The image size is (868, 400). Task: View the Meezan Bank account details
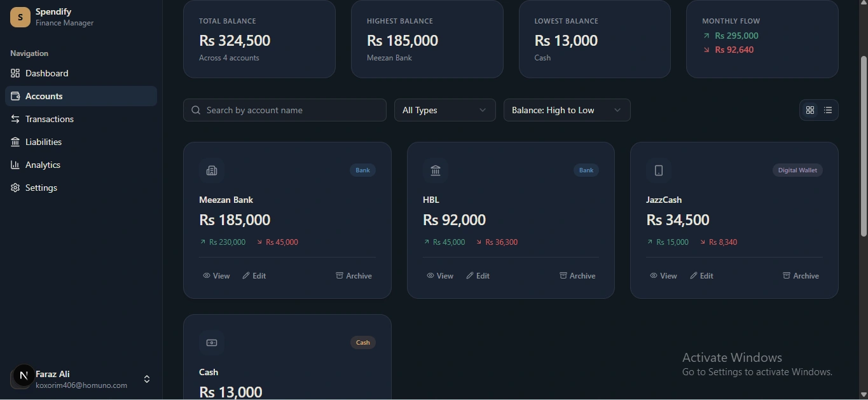tap(216, 276)
